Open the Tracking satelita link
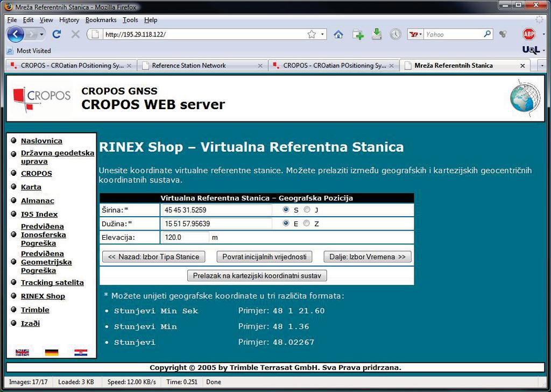Image resolution: width=551 pixels, height=392 pixels. [52, 282]
